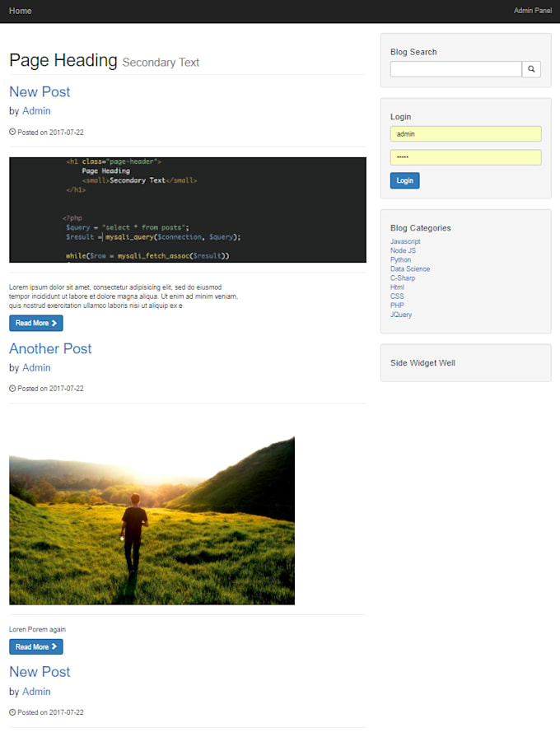Click the Blog Categories heading

420,228
